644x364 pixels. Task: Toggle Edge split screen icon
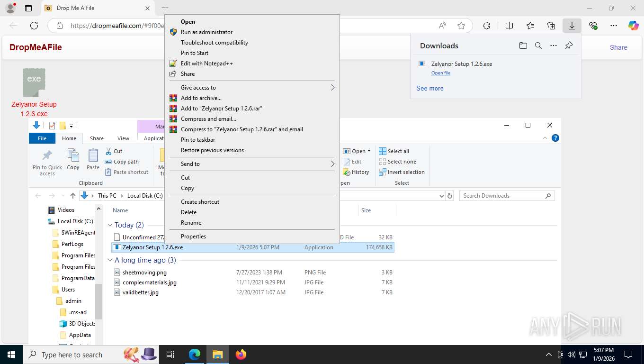click(509, 26)
